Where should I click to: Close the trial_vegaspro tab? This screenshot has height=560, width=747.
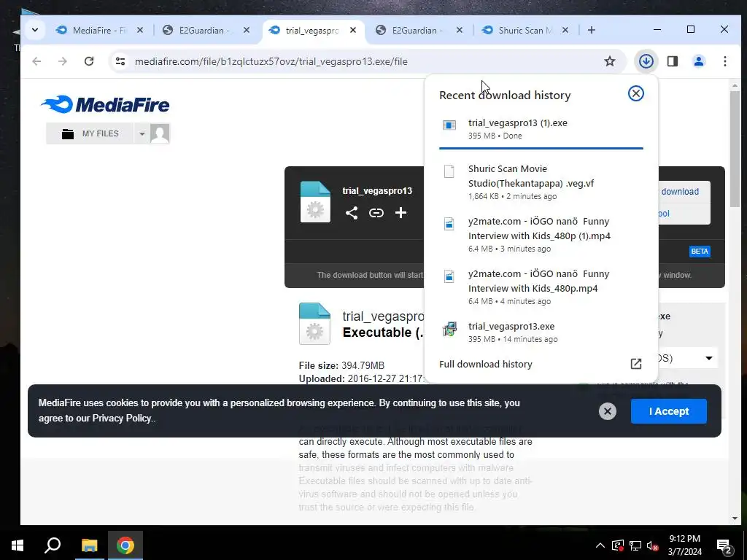click(x=353, y=30)
